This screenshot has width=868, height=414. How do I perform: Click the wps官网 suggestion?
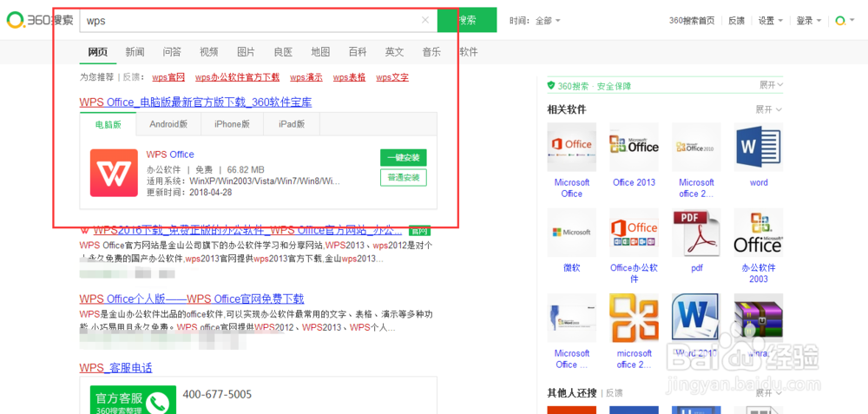pyautogui.click(x=168, y=77)
